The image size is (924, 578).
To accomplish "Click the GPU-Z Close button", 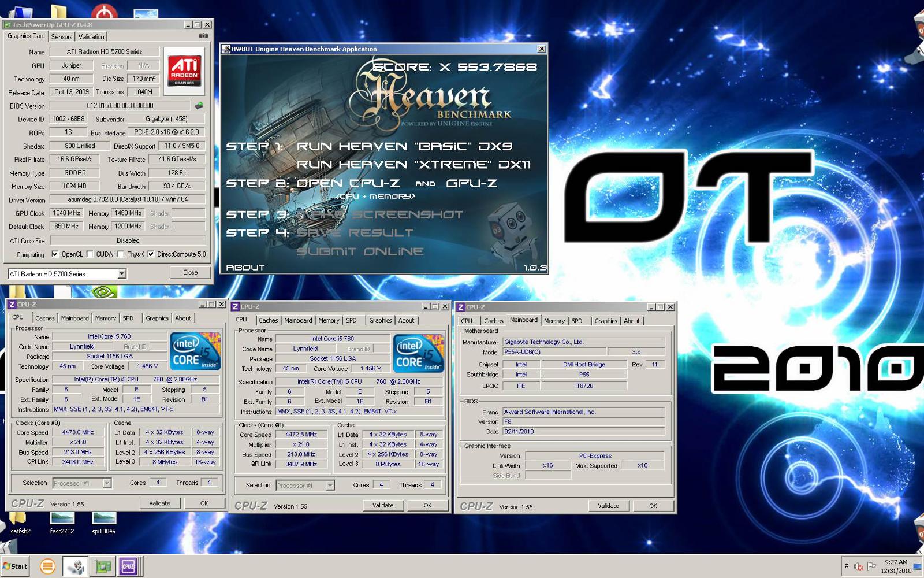I will tap(191, 273).
